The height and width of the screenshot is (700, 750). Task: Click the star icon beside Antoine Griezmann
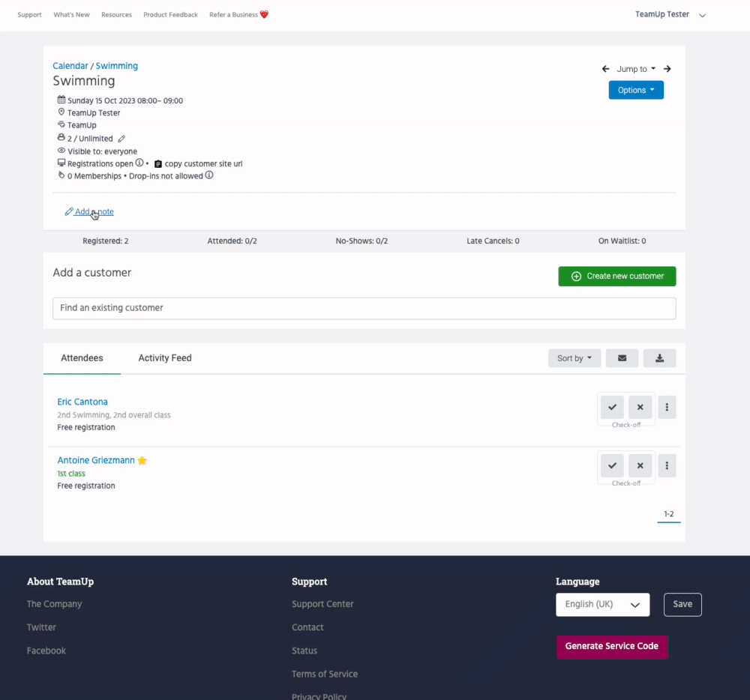coord(142,460)
